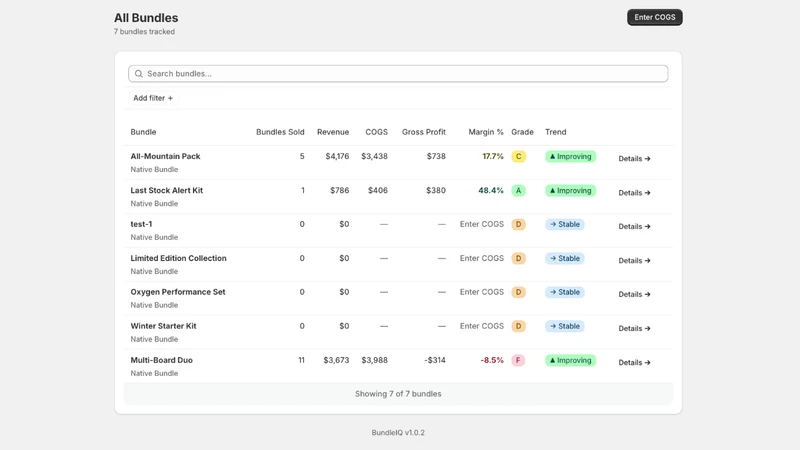
Task: Click Enter COGS in Limited Edition Collection row
Action: [x=482, y=258]
